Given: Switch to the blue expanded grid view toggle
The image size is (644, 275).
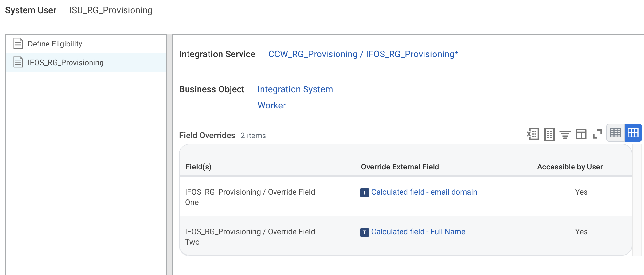Looking at the screenshot, I should [633, 133].
